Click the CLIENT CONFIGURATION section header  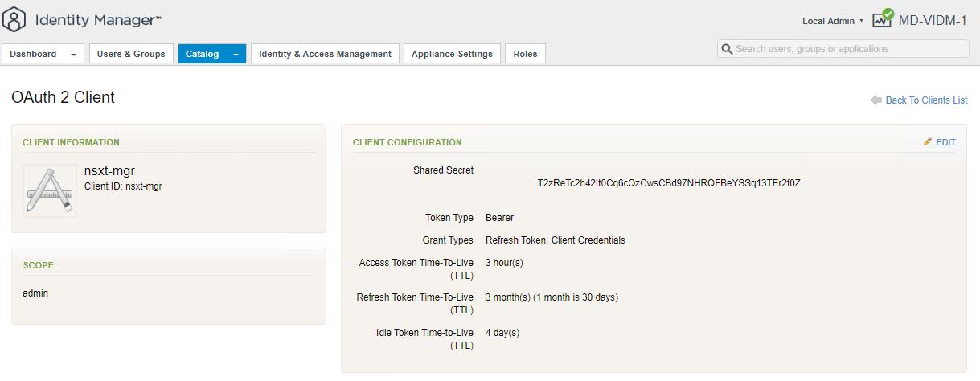point(407,142)
